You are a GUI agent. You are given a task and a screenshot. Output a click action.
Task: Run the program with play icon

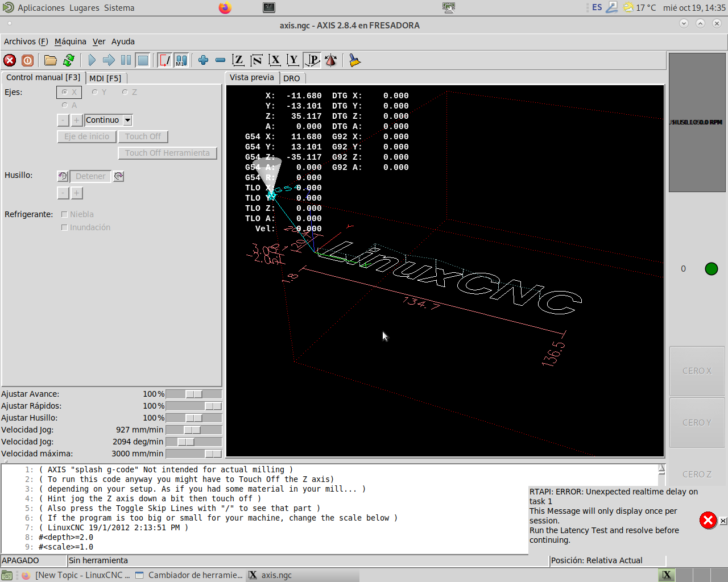(x=92, y=60)
